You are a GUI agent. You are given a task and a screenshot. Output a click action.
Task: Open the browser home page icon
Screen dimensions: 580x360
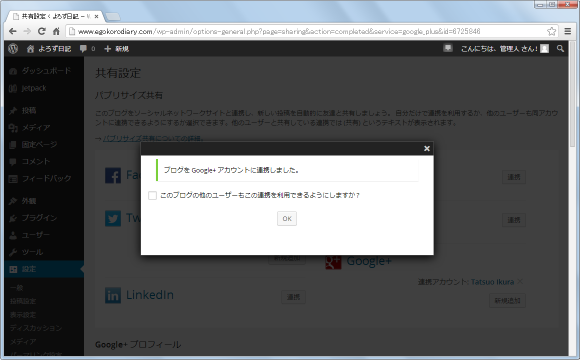tap(56, 31)
